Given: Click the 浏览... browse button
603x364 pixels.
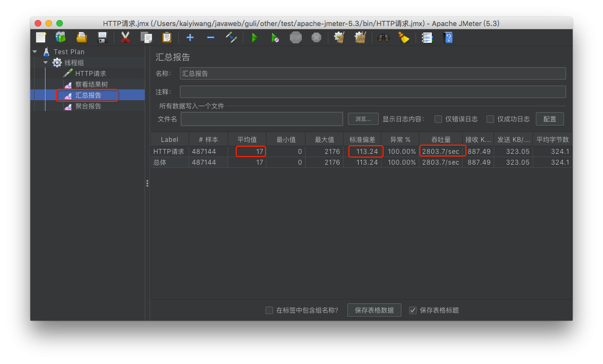Looking at the screenshot, I should [x=363, y=119].
